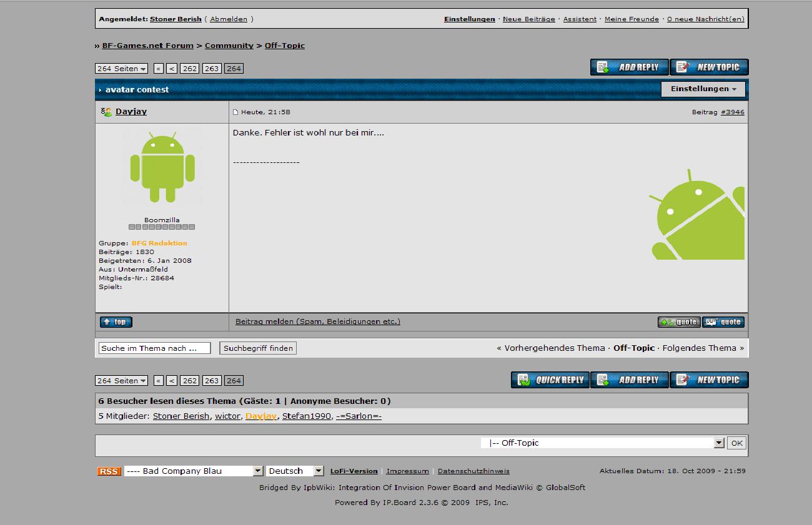Click the user status icon beside Dayjay

[x=106, y=112]
